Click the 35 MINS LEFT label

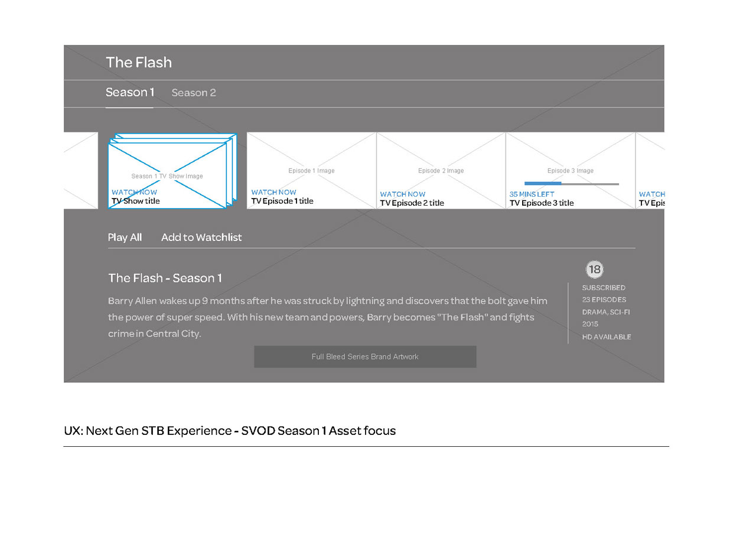tap(532, 194)
